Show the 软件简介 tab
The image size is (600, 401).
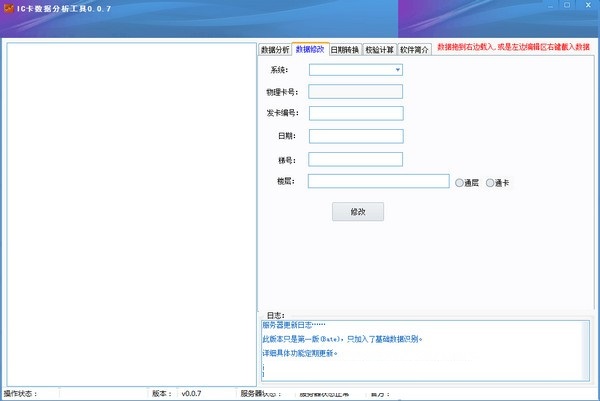(x=414, y=49)
